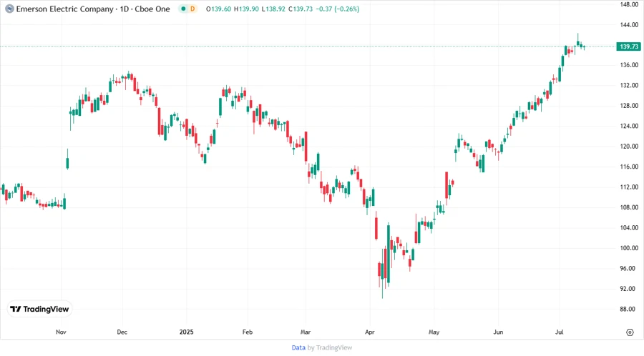Click the 96.00 price axis label
Image resolution: width=644 pixels, height=356 pixels.
(x=628, y=268)
